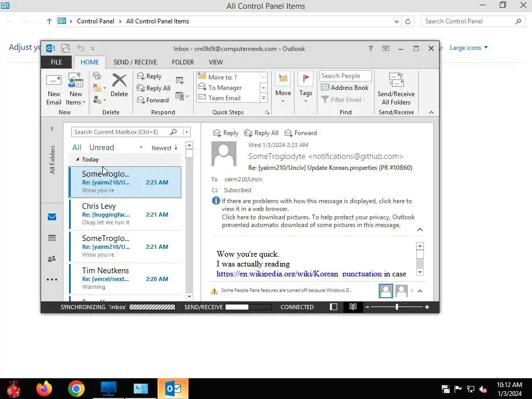Switch to Normal view in status bar
This screenshot has height=399, width=532.
coord(334,307)
